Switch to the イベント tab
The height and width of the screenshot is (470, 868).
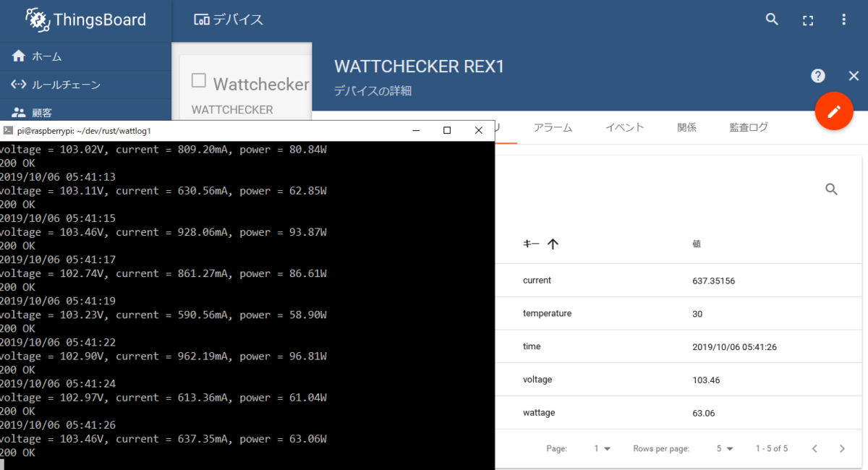pos(625,127)
